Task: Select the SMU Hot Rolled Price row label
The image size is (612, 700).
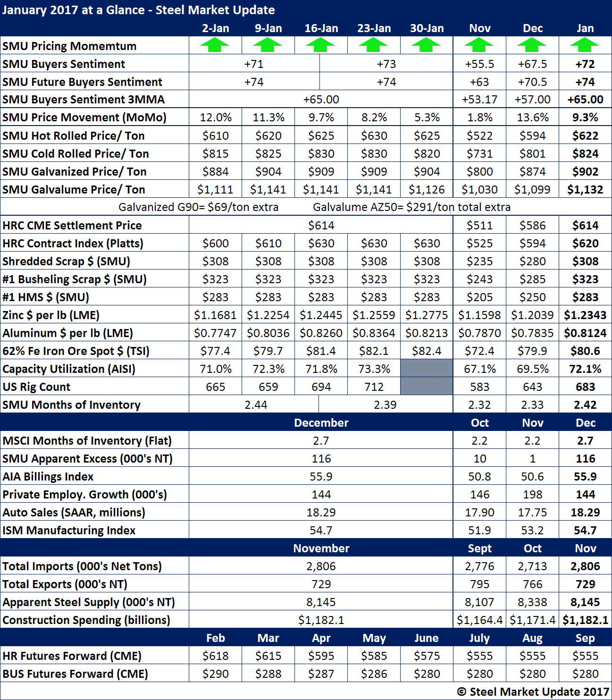Action: tap(74, 136)
